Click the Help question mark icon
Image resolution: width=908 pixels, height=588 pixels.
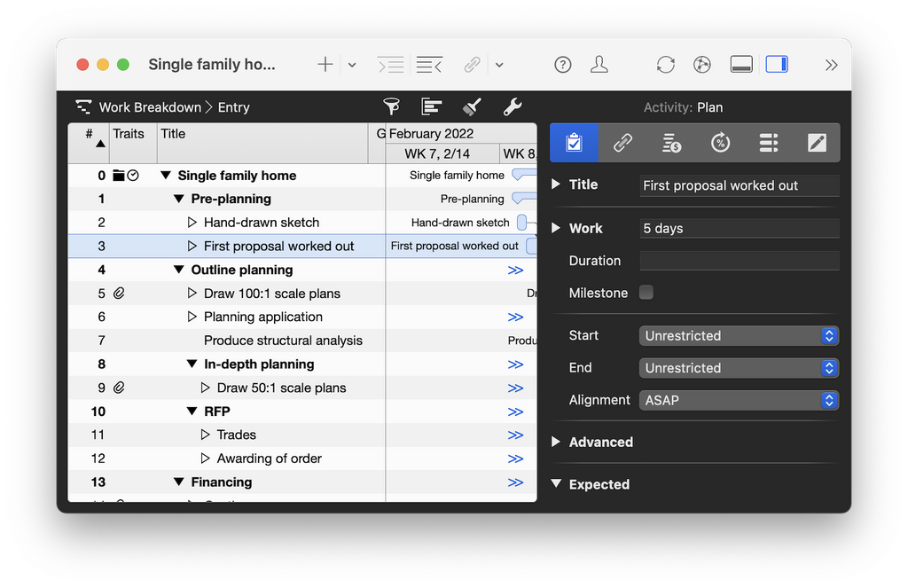point(563,65)
